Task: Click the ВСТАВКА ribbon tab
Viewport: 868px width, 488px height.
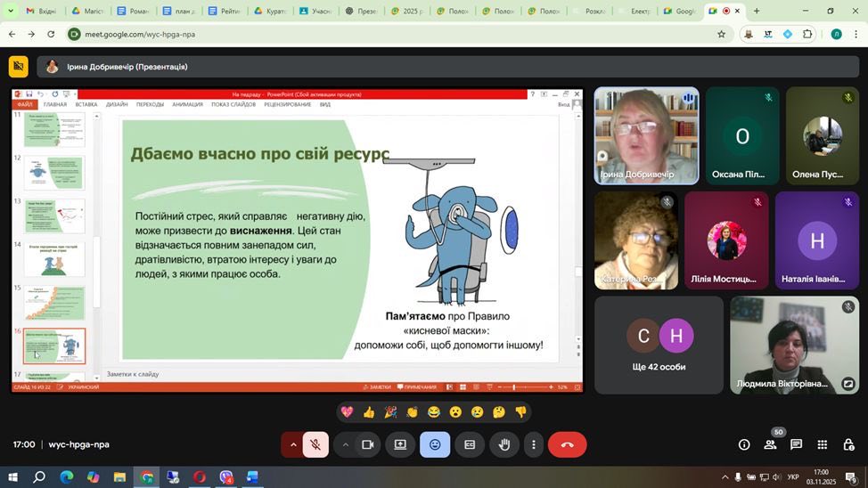Action: coord(86,104)
